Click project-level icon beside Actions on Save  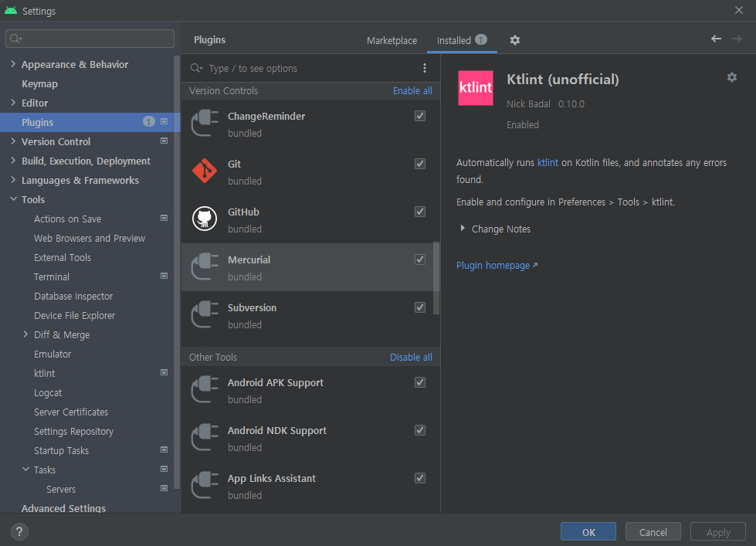pos(164,218)
